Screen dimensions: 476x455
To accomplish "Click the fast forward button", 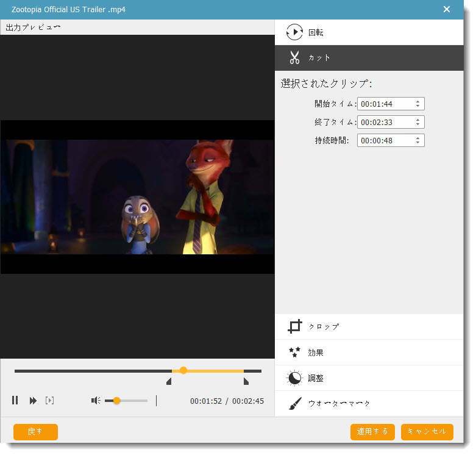I will click(x=33, y=401).
